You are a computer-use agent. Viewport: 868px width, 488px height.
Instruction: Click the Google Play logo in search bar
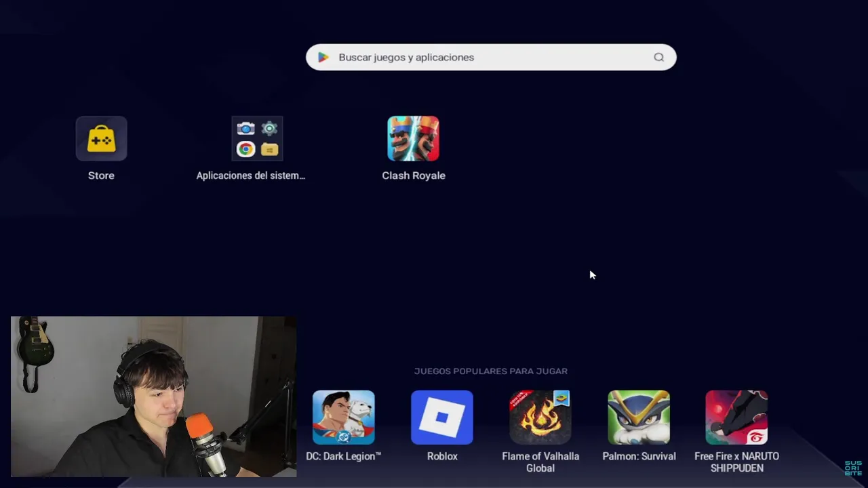pos(323,58)
